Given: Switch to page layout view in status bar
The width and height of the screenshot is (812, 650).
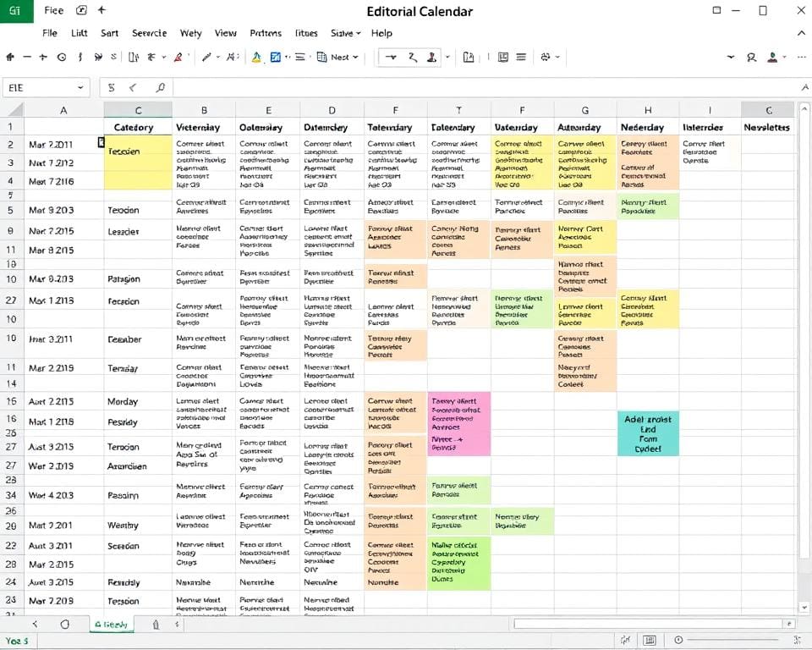Looking at the screenshot, I should (x=650, y=641).
